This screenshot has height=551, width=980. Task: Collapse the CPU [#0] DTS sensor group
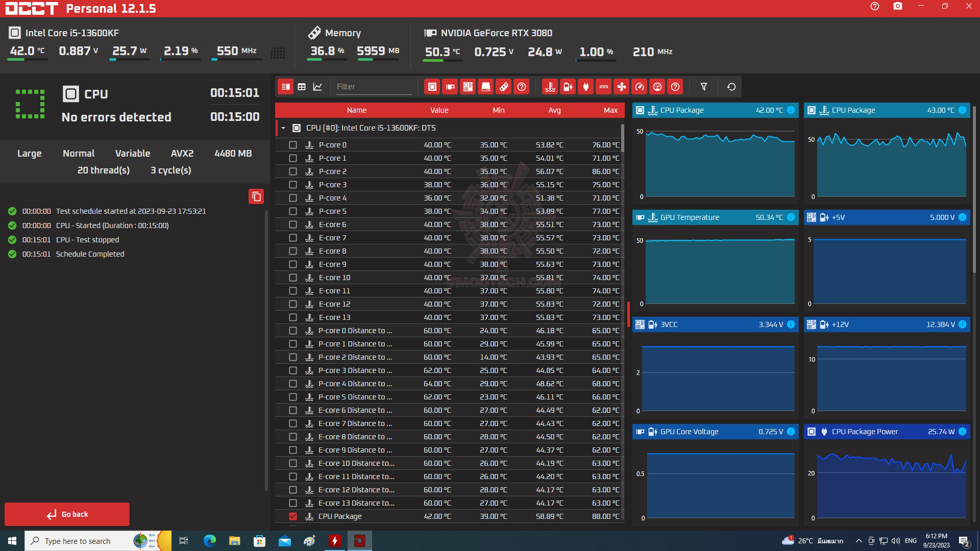[x=283, y=128]
